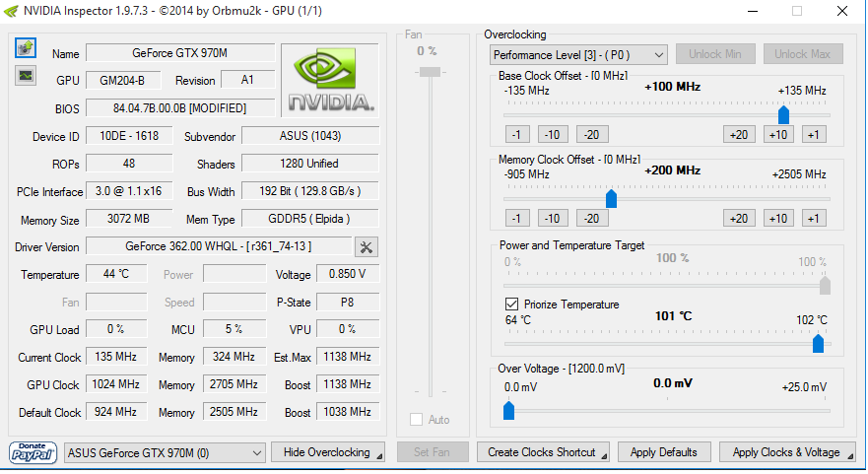Decrease base clock offset by 20
868x474 pixels.
tap(592, 135)
